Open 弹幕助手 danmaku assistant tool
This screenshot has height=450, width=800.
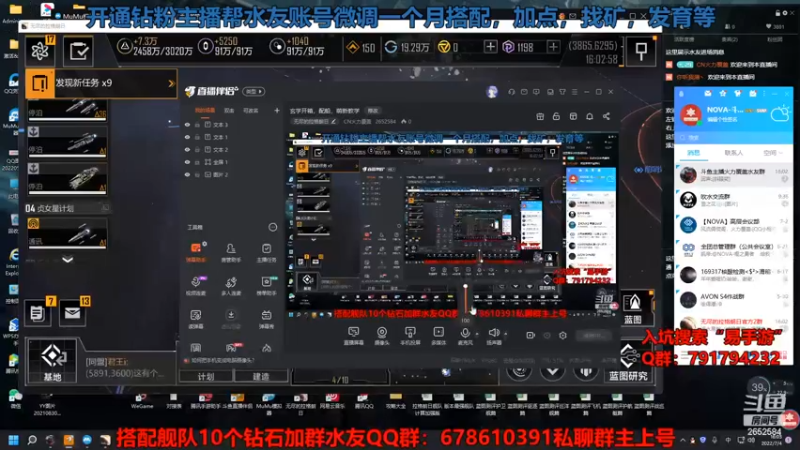coord(196,253)
